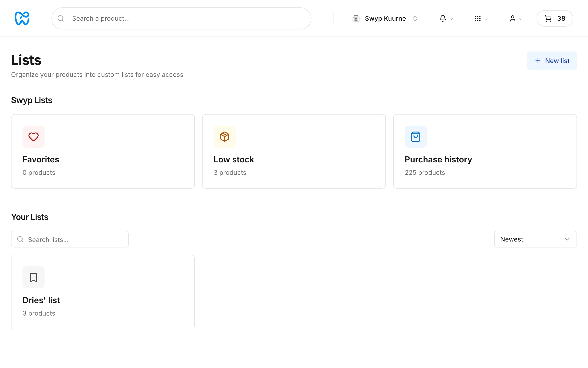
Task: Click '3 products' under Low stock
Action: (230, 172)
